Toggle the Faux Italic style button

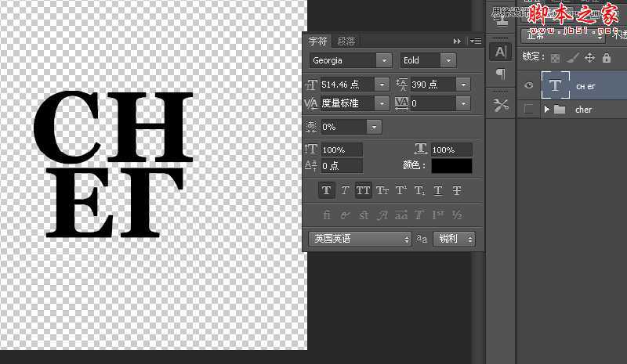click(x=344, y=190)
